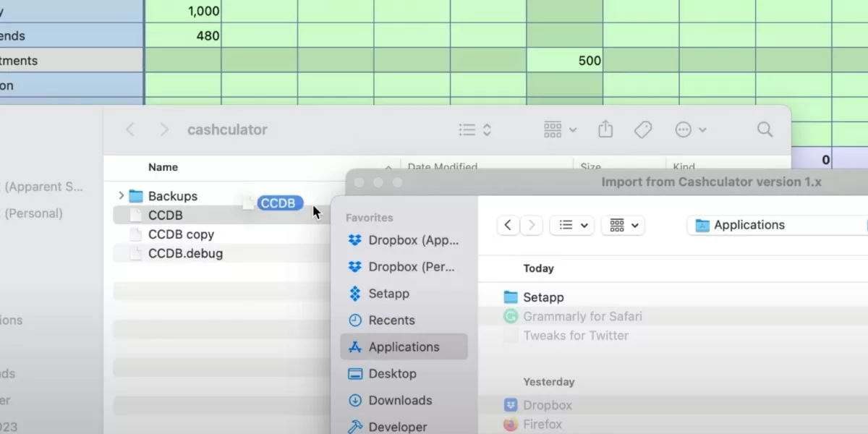Open the grouping dropdown in import dialog
This screenshot has height=434, width=868.
pyautogui.click(x=624, y=225)
